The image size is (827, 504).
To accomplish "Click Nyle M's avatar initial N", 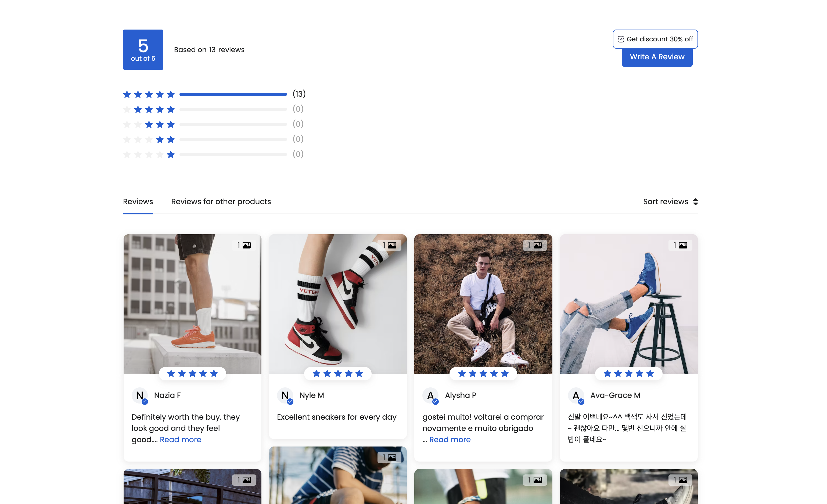I will click(x=285, y=396).
